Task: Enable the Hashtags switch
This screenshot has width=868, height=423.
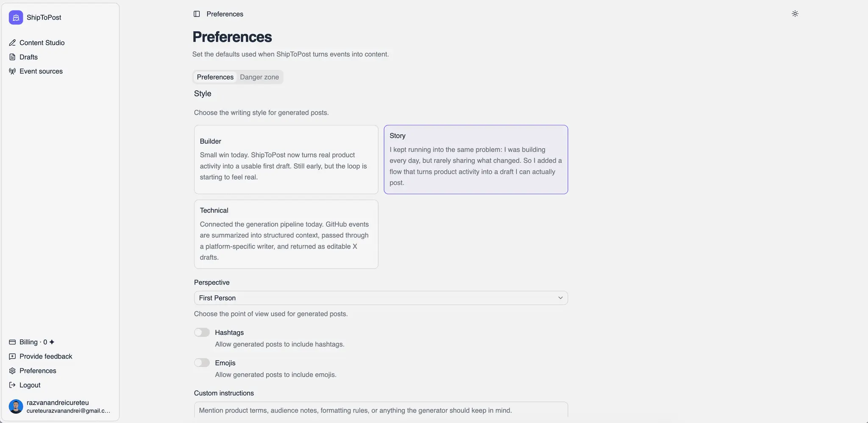Action: click(x=202, y=332)
